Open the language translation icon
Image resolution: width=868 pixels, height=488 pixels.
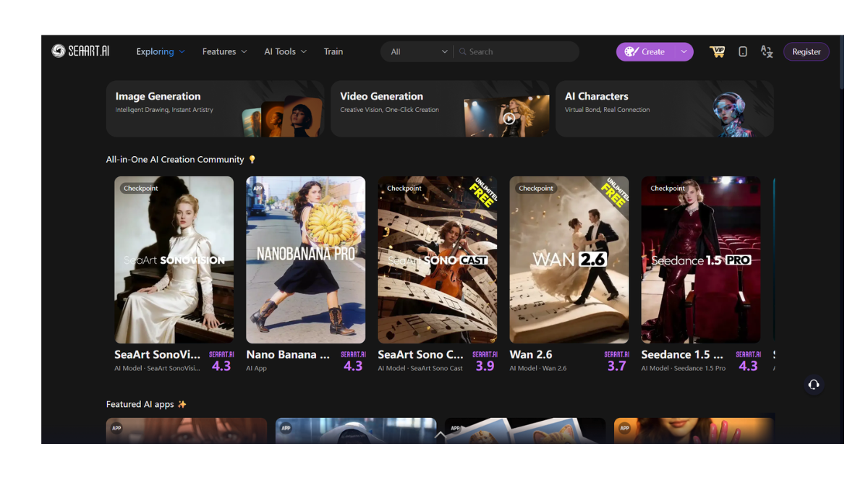tap(767, 51)
